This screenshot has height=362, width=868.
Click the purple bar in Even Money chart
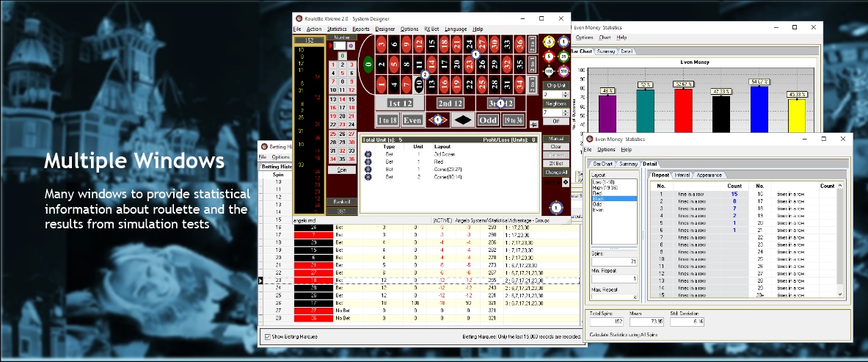click(x=608, y=114)
